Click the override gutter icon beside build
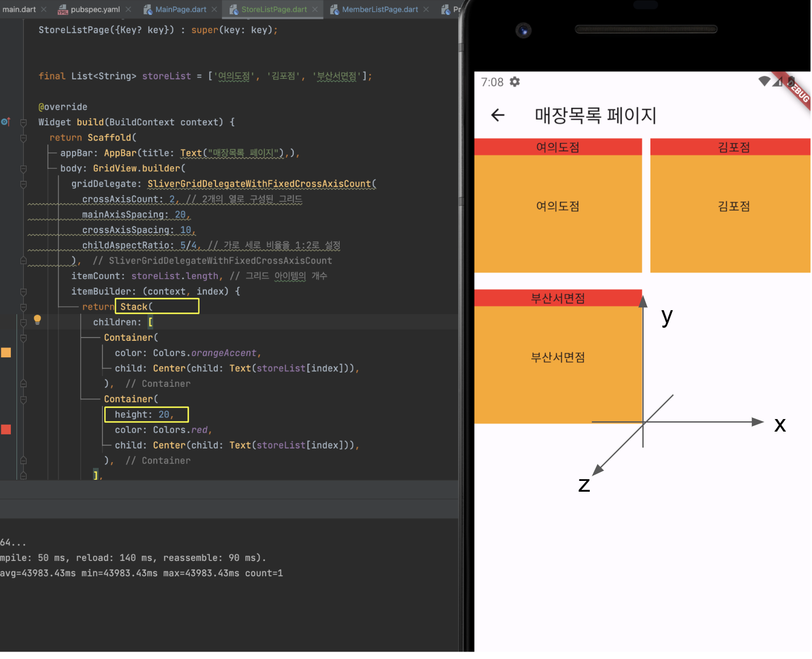 (6, 122)
